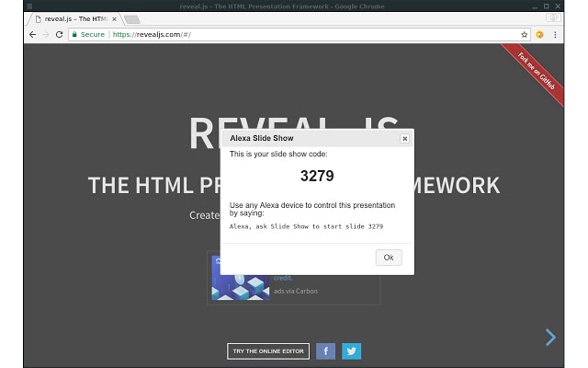Close the reveal.js tab
The width and height of the screenshot is (588, 368).
pyautogui.click(x=114, y=19)
